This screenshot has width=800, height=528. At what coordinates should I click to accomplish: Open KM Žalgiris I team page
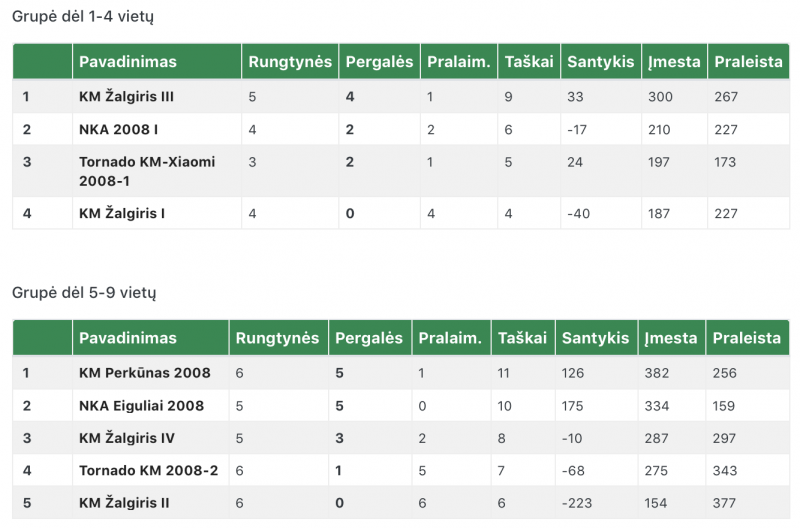click(122, 213)
